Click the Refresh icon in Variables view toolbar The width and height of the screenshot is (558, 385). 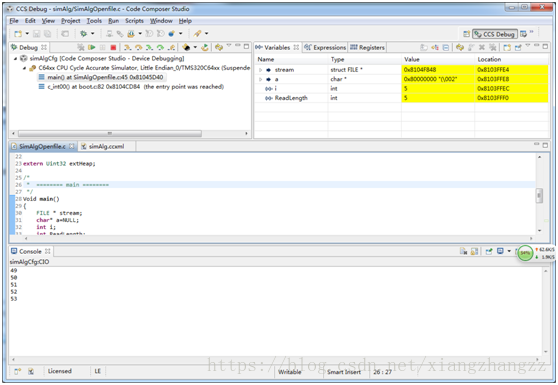[x=460, y=47]
